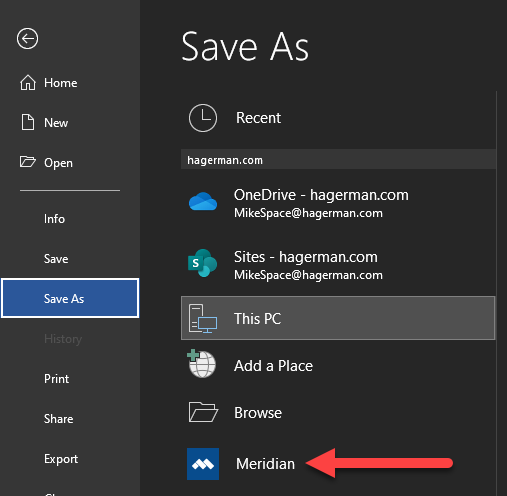
Task: Click the This PC computer icon
Action: [203, 318]
